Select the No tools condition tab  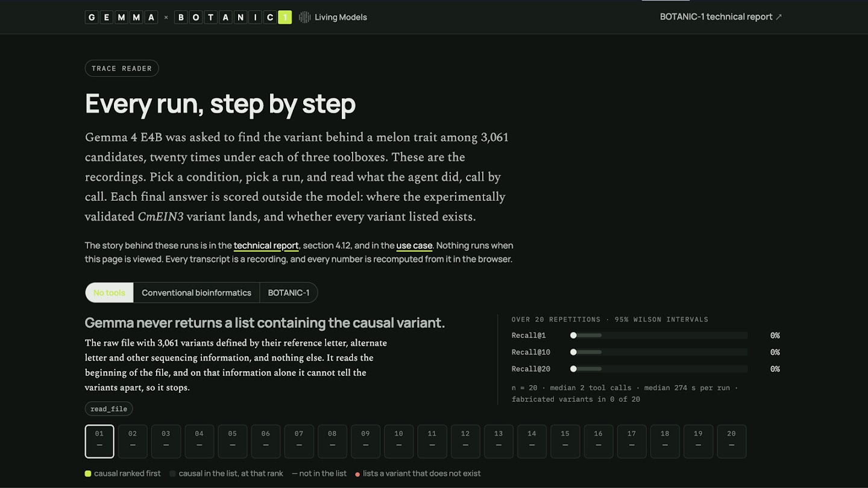(x=109, y=293)
